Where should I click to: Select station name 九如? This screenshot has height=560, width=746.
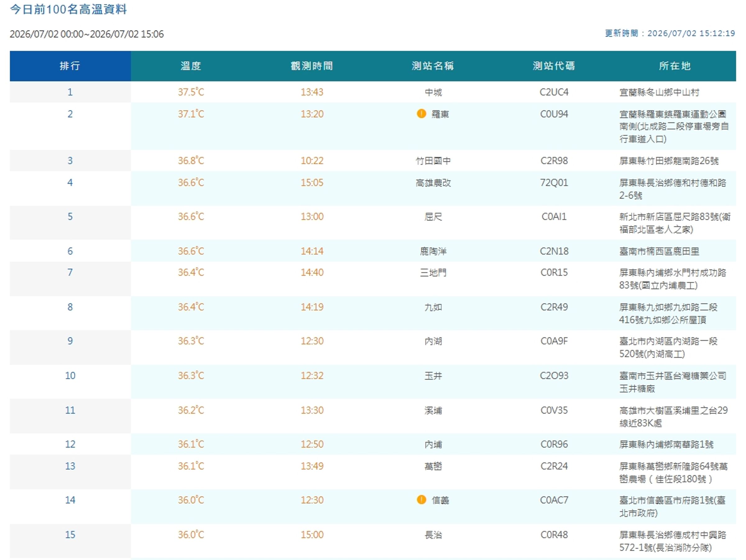coord(433,307)
